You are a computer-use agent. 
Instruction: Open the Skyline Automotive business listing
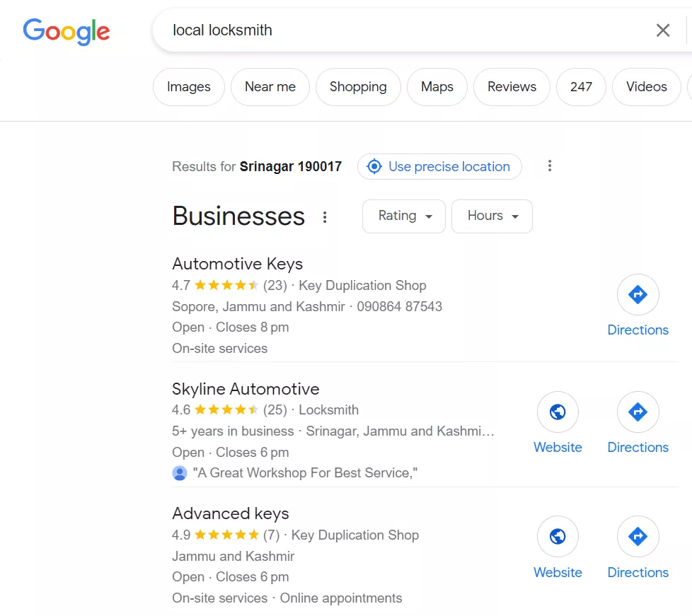[246, 389]
